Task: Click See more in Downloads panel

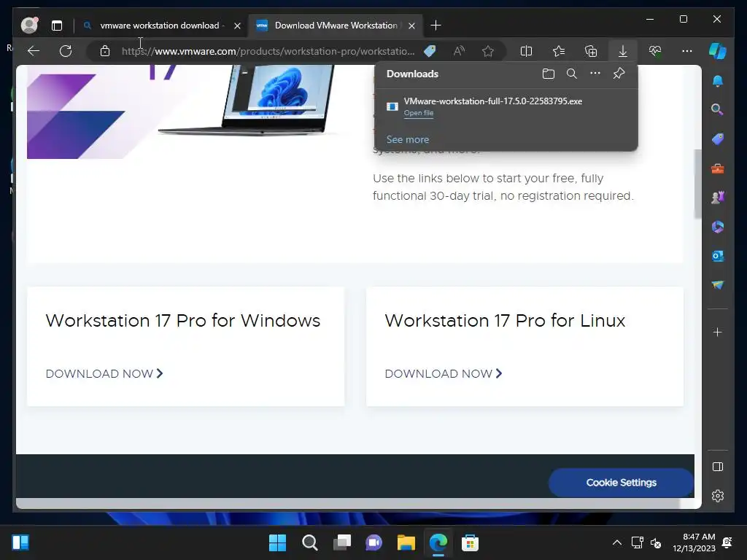Action: click(407, 139)
